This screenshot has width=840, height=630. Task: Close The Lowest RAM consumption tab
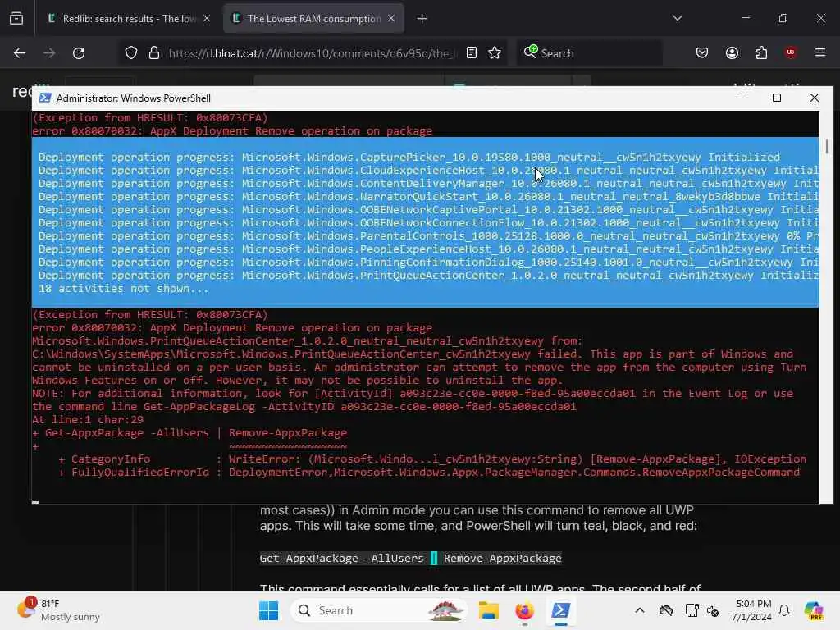point(391,19)
